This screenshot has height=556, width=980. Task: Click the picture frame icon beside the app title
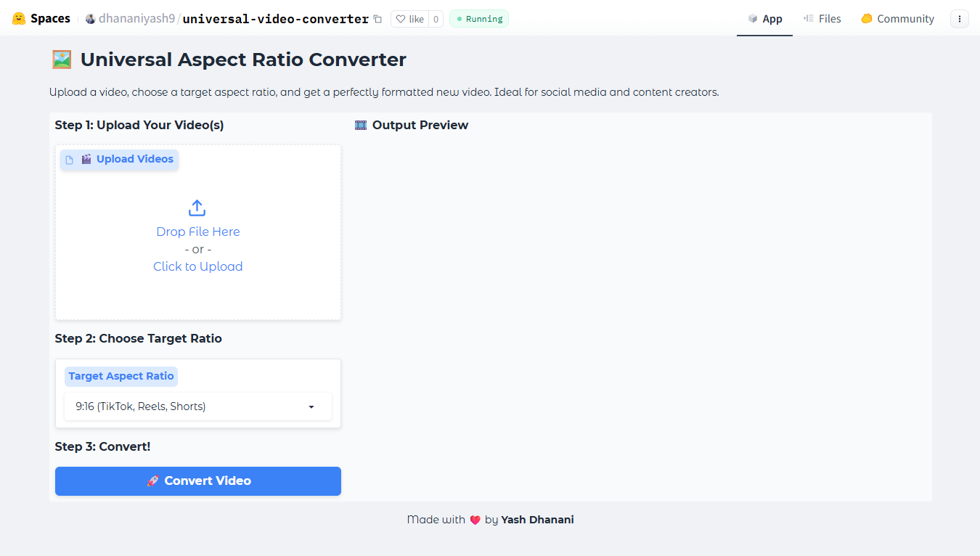pos(61,58)
